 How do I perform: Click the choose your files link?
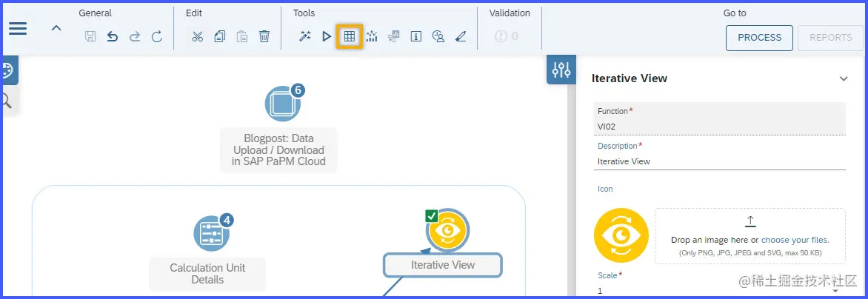point(795,240)
